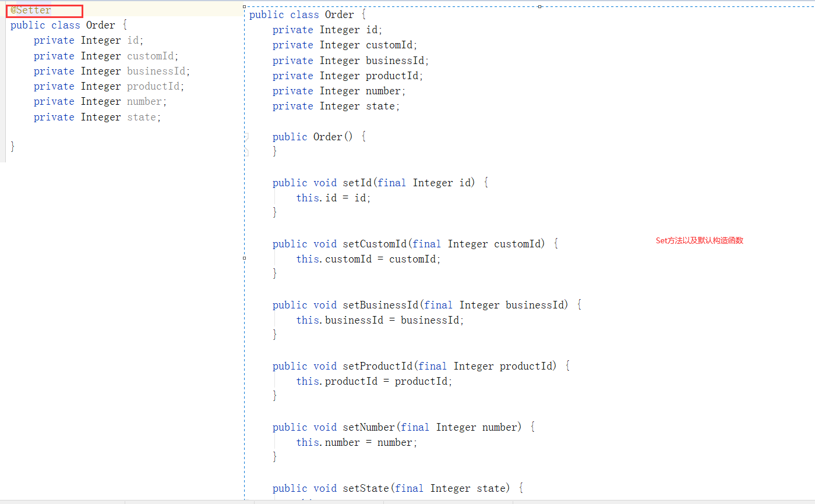Image resolution: width=815 pixels, height=504 pixels.
Task: Click 'private Integer customId;' in right editor
Action: click(345, 45)
